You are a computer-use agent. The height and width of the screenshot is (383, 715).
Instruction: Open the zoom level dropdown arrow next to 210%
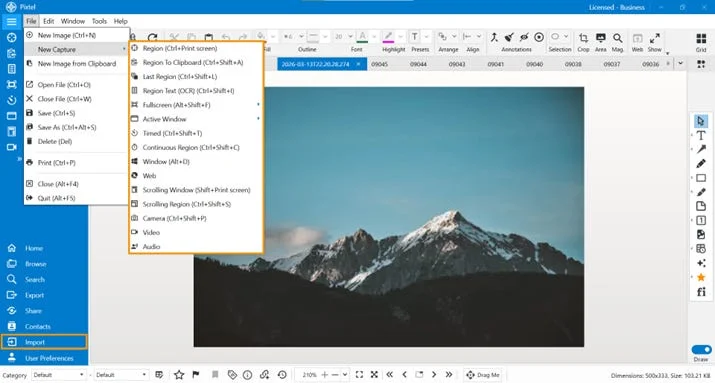345,375
